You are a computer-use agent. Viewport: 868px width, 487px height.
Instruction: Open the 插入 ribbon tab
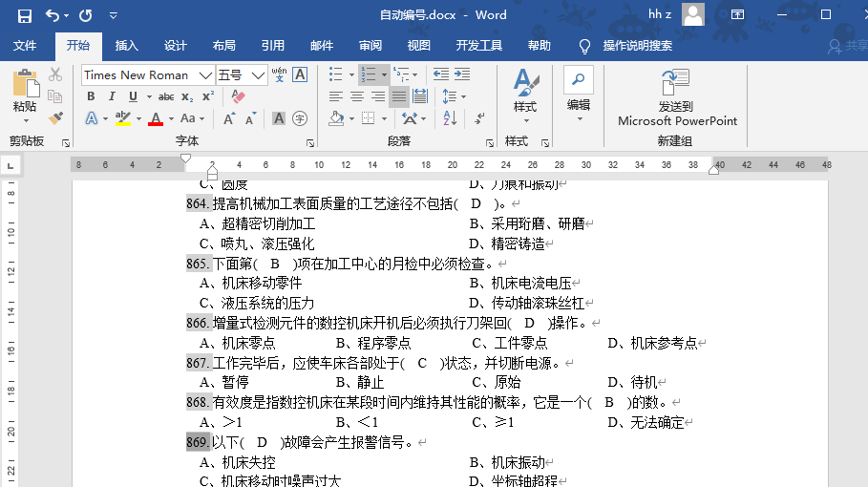point(126,46)
